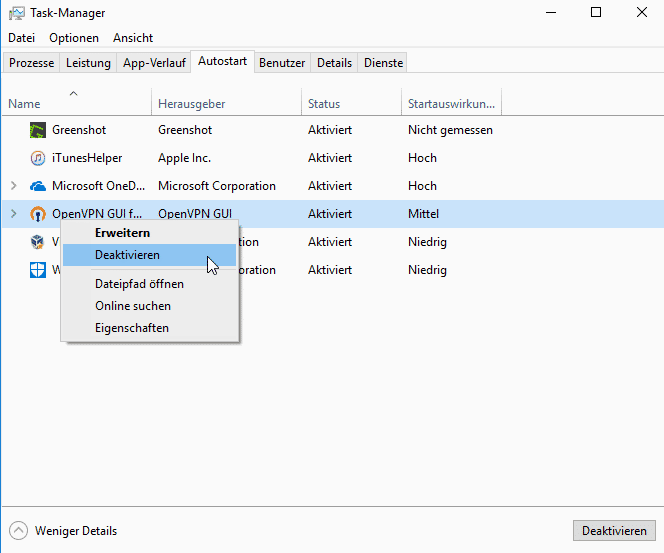The height and width of the screenshot is (553, 664).
Task: Open the Leistung tab
Action: (88, 63)
